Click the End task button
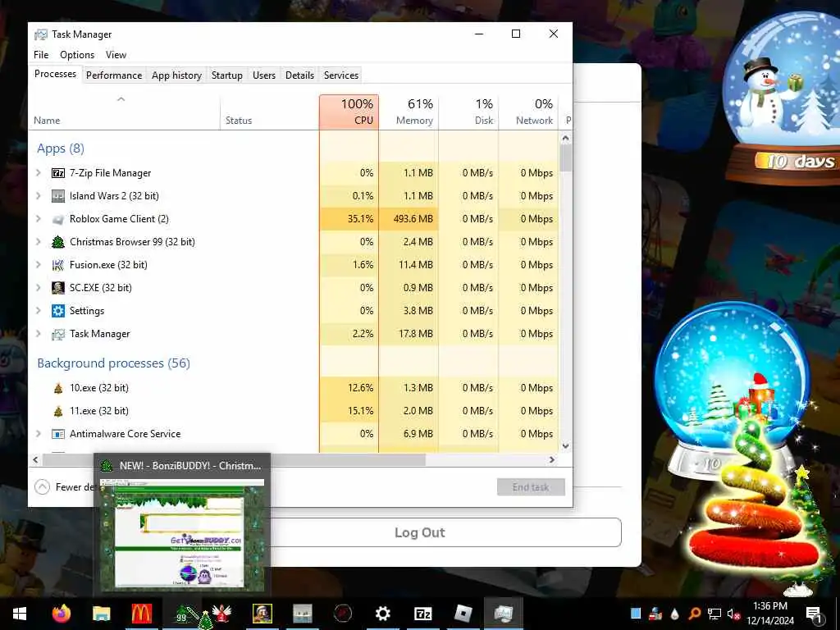Viewport: 840px width, 630px height. click(531, 487)
